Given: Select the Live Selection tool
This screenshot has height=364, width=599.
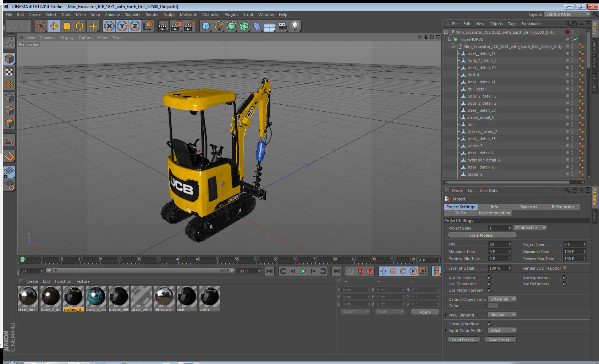Looking at the screenshot, I should pyautogui.click(x=41, y=26).
